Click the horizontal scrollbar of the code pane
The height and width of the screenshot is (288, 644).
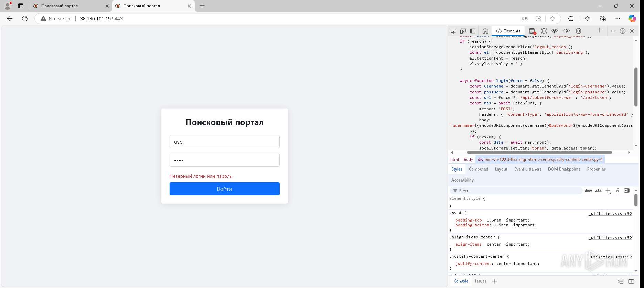click(x=539, y=152)
